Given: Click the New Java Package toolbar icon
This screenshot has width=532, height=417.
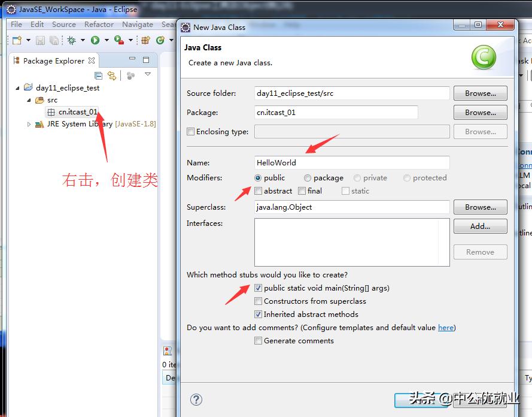Looking at the screenshot, I should (144, 40).
